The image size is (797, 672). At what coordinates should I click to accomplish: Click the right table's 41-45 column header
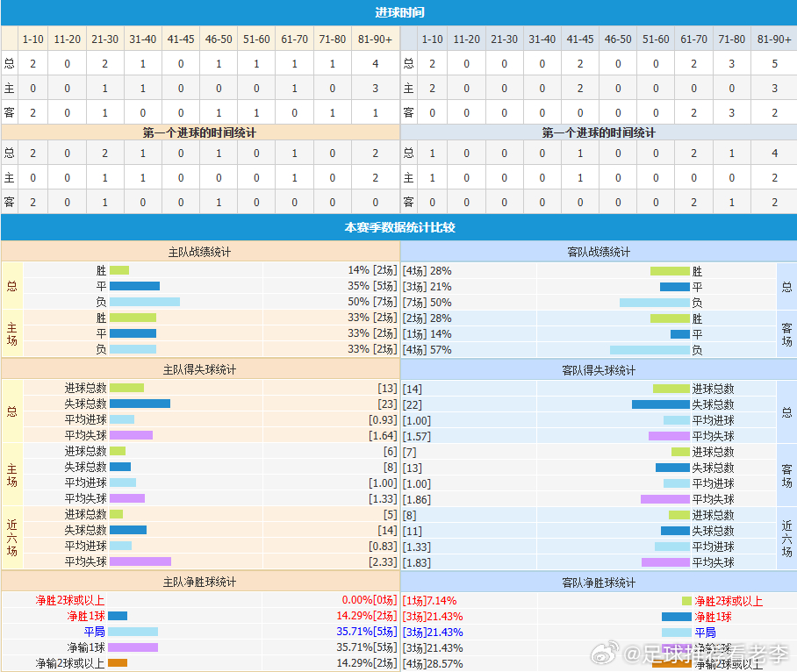580,39
